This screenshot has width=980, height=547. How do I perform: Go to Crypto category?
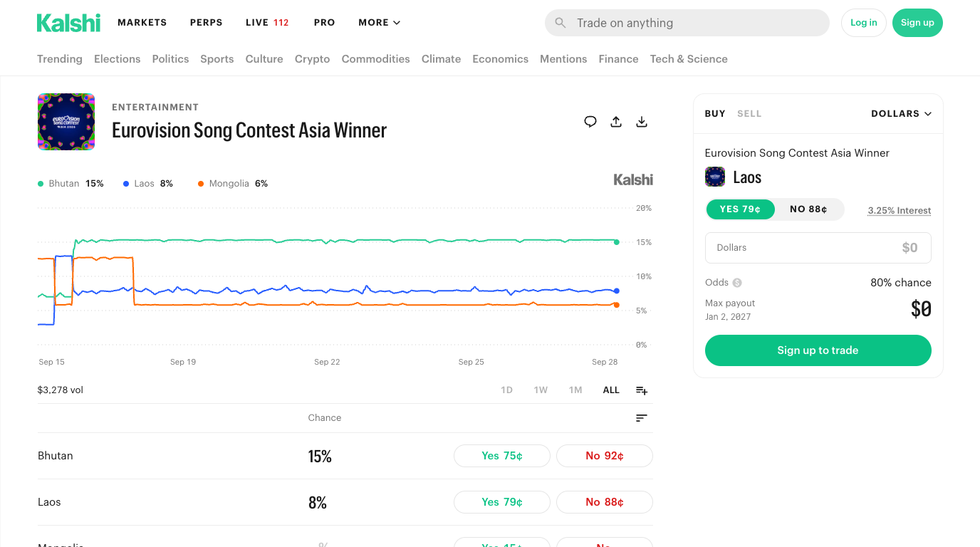click(x=313, y=59)
